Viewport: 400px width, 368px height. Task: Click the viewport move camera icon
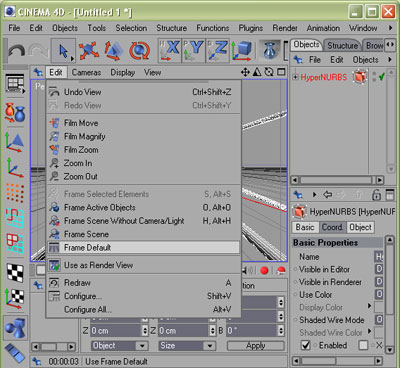click(x=245, y=72)
